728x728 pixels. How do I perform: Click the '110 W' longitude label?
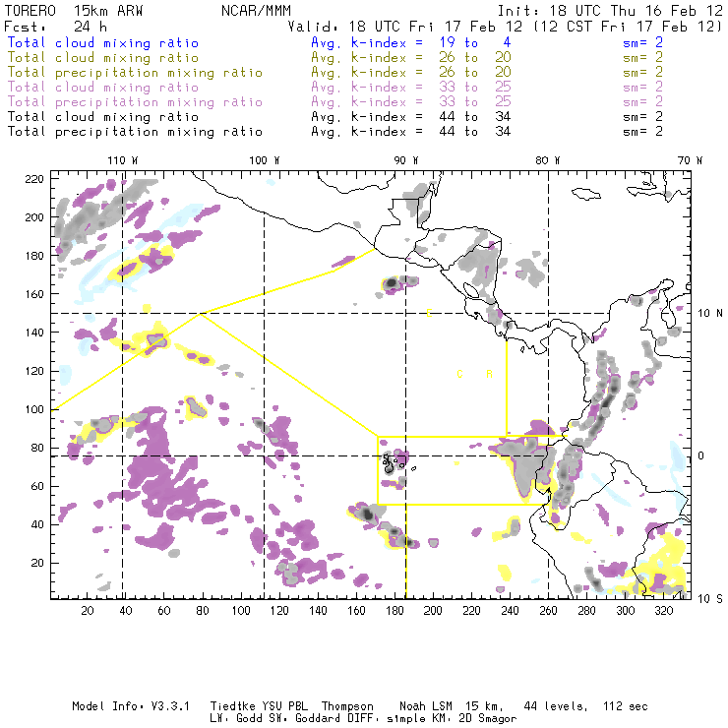point(123,160)
